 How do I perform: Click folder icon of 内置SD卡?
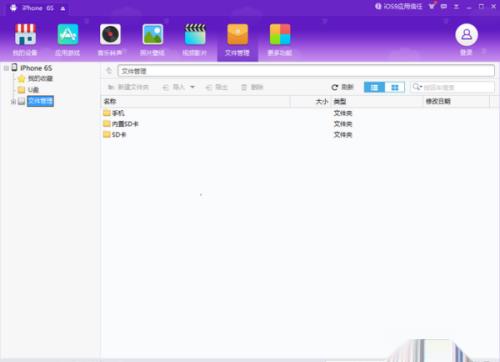pos(107,124)
